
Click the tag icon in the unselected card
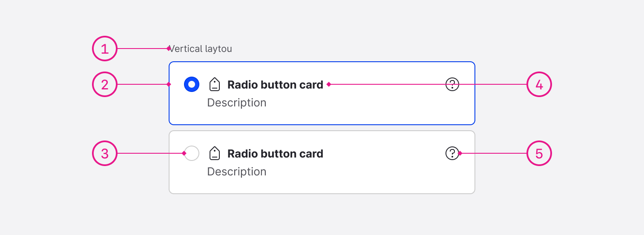tap(215, 153)
